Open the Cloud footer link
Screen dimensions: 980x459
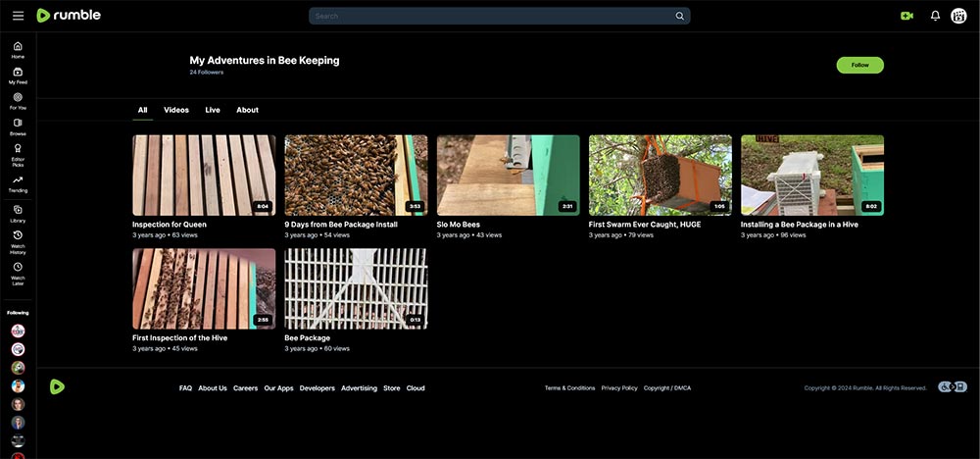416,388
